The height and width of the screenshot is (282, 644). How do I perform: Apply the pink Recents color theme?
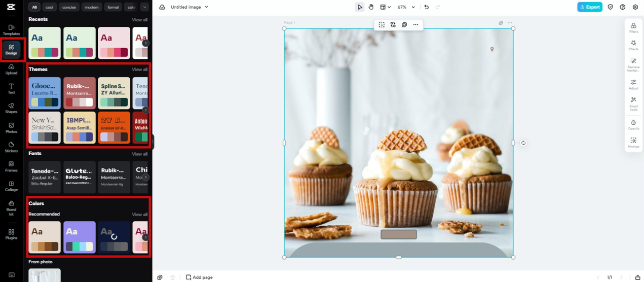tap(114, 43)
